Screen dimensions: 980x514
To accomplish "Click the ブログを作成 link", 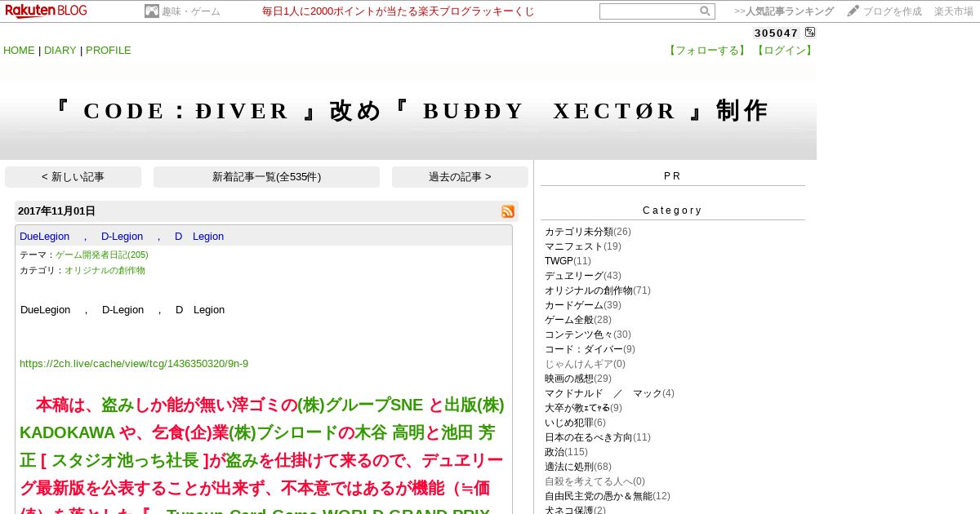I will 893,11.
